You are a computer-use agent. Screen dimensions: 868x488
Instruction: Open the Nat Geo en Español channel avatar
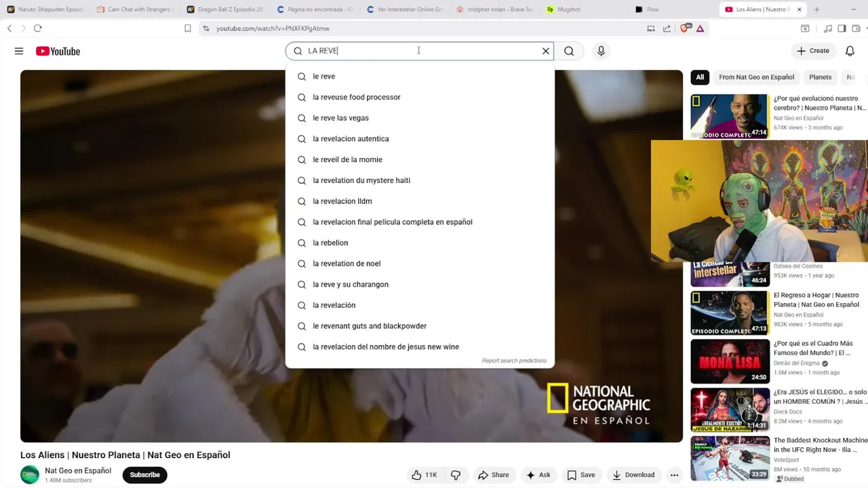pos(30,475)
